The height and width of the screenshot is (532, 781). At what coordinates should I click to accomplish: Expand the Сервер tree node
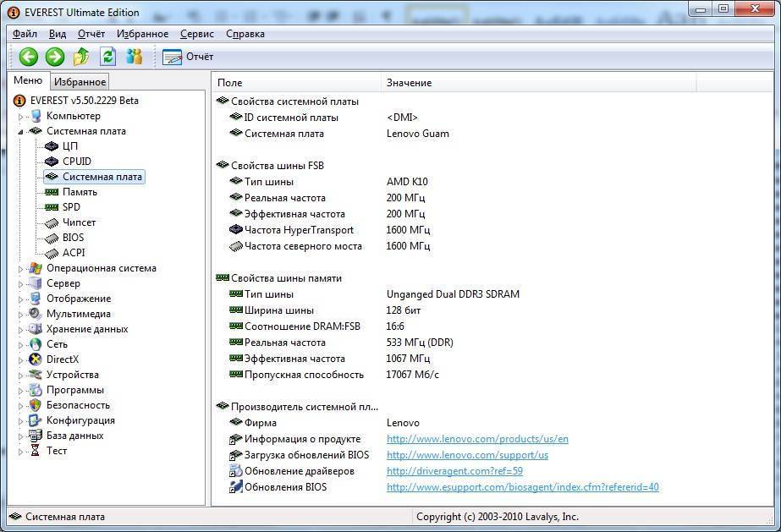click(20, 285)
